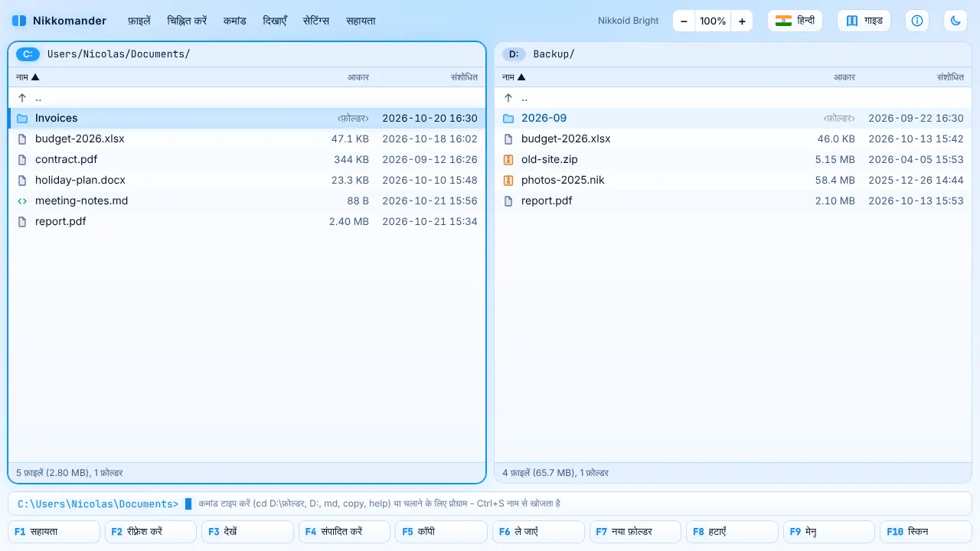Open the चिह्नित करें menu
The width and height of the screenshot is (980, 551).
187,21
